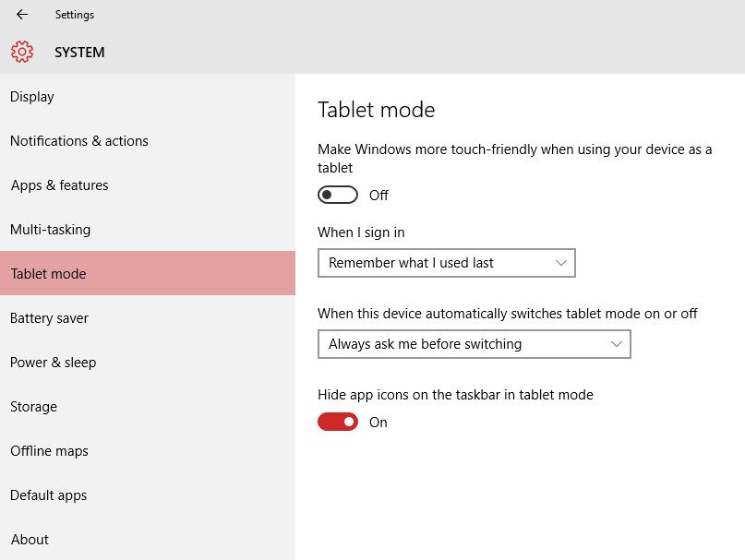
Task: Select the highlighted Tablet mode item
Action: coord(148,274)
